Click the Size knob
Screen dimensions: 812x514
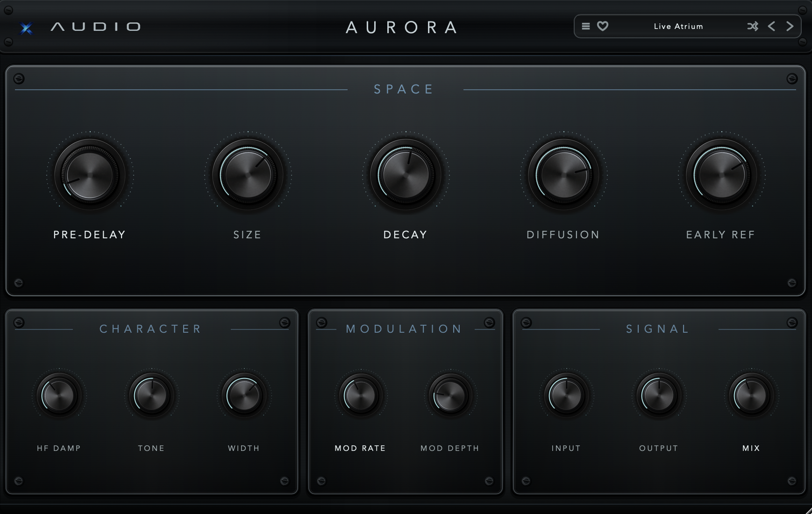coord(248,175)
